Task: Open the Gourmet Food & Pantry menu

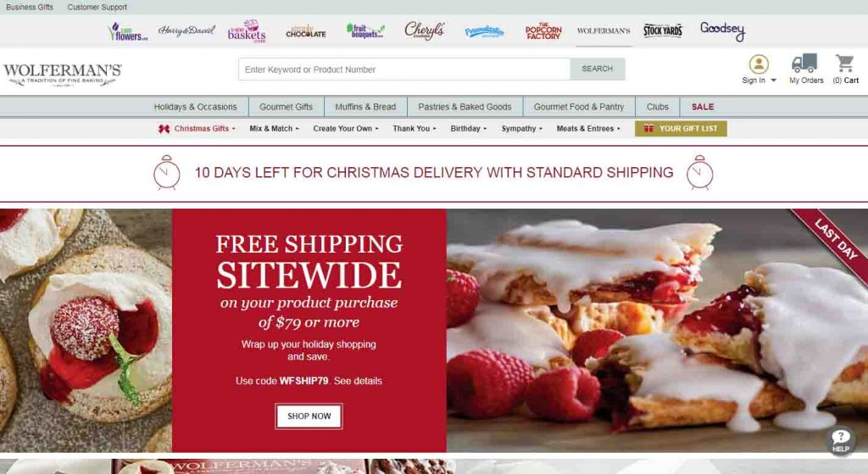Action: [x=578, y=107]
